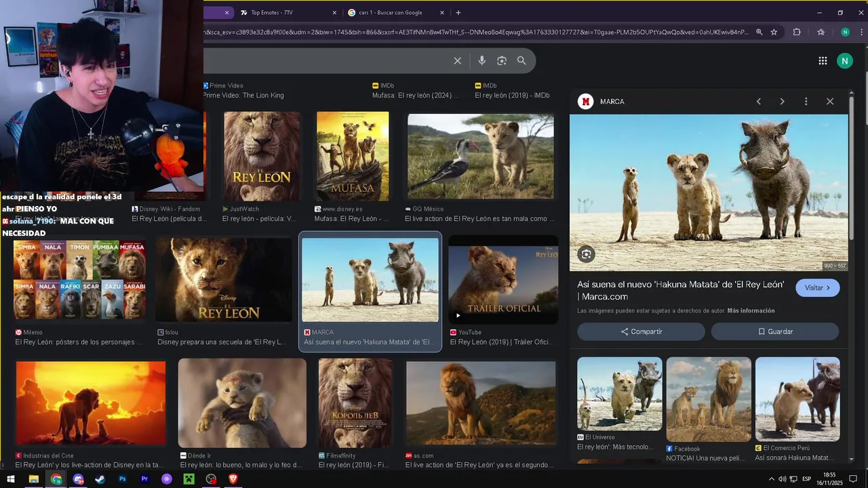The image size is (868, 488).
Task: Open Photoshop from the taskbar
Action: tap(123, 479)
